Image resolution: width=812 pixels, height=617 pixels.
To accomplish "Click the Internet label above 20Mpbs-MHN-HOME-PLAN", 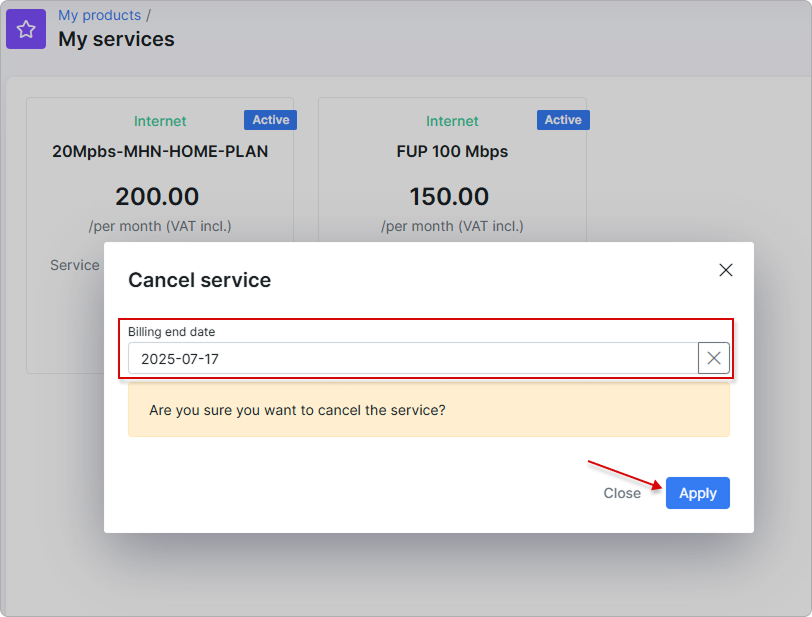I will 160,121.
